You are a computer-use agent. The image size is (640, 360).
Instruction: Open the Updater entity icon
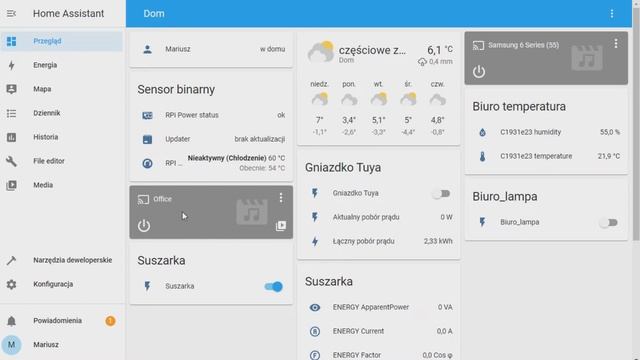147,140
